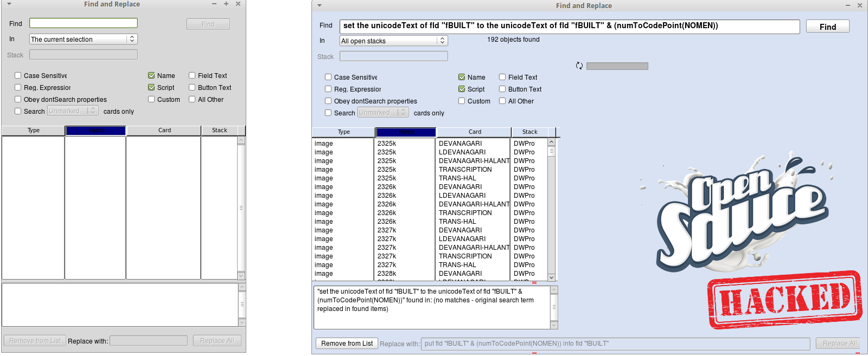Image resolution: width=868 pixels, height=356 pixels.
Task: Check Button Text in the right window
Action: pos(502,89)
